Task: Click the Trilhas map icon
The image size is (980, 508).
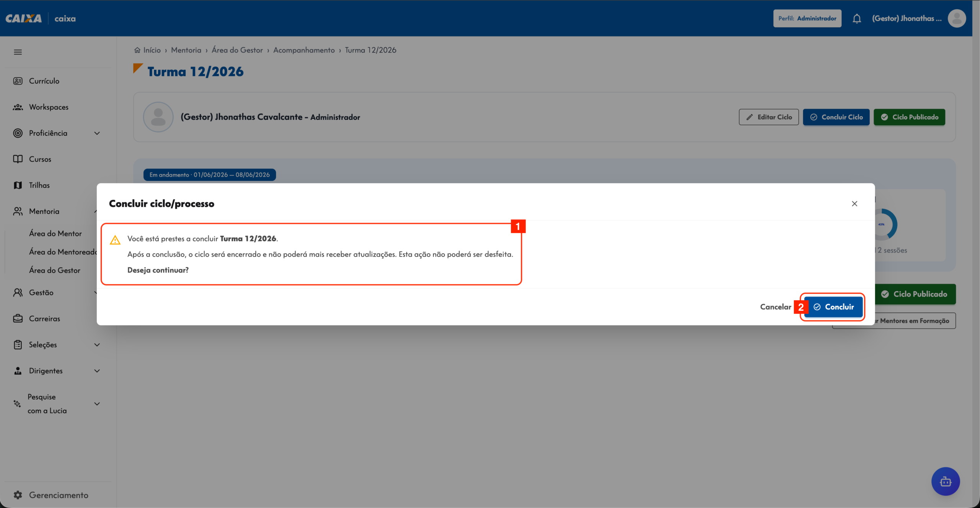Action: tap(18, 185)
